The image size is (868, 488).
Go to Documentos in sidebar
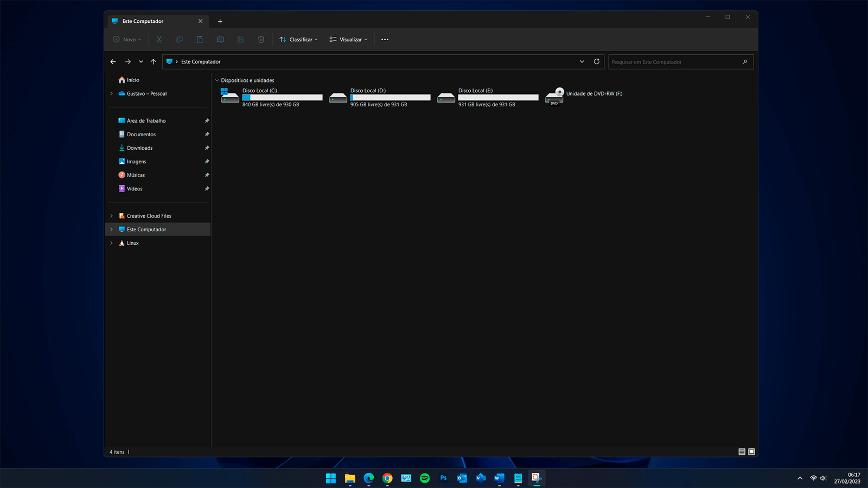141,135
